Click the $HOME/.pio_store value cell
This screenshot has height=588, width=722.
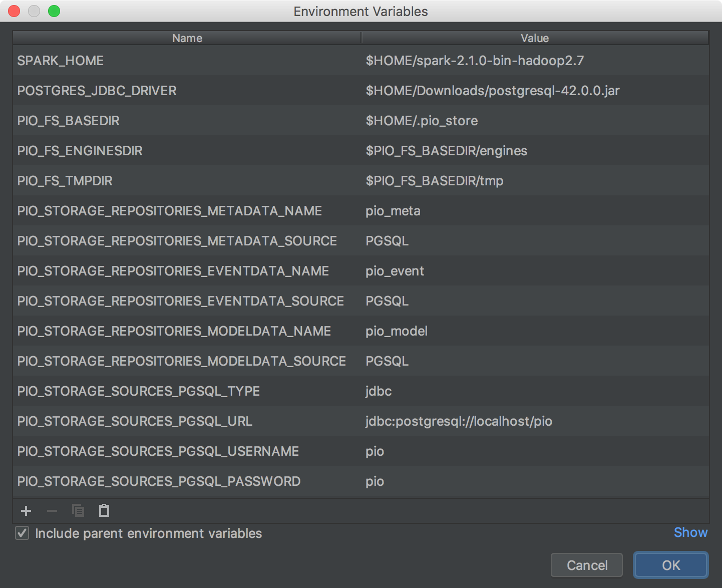422,121
